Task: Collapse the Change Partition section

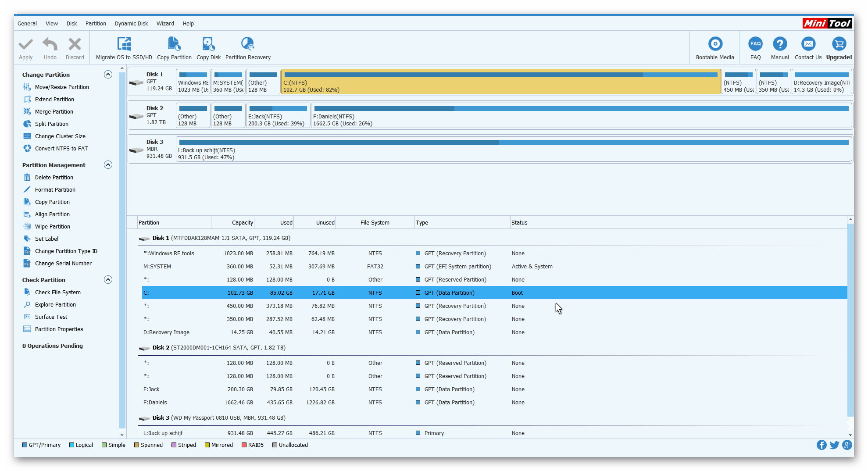Action: tap(108, 75)
